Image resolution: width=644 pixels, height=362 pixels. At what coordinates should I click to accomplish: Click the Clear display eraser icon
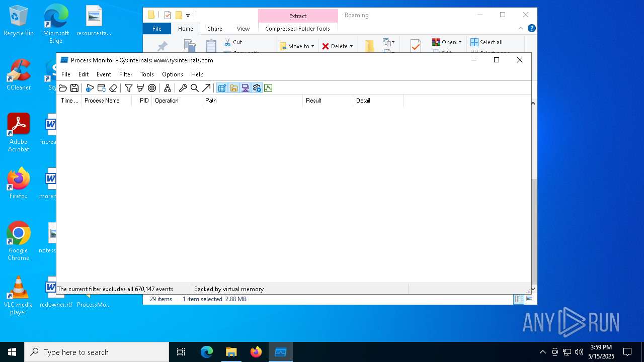(113, 88)
